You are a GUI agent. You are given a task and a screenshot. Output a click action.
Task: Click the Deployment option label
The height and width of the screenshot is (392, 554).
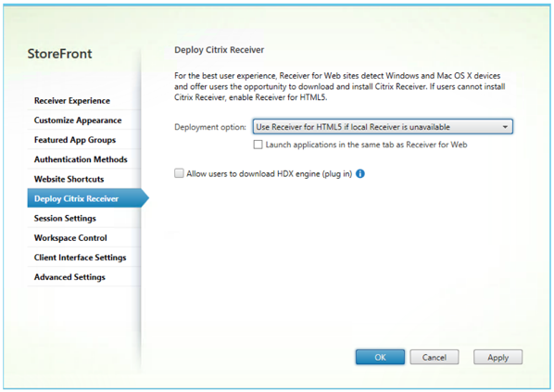(210, 127)
